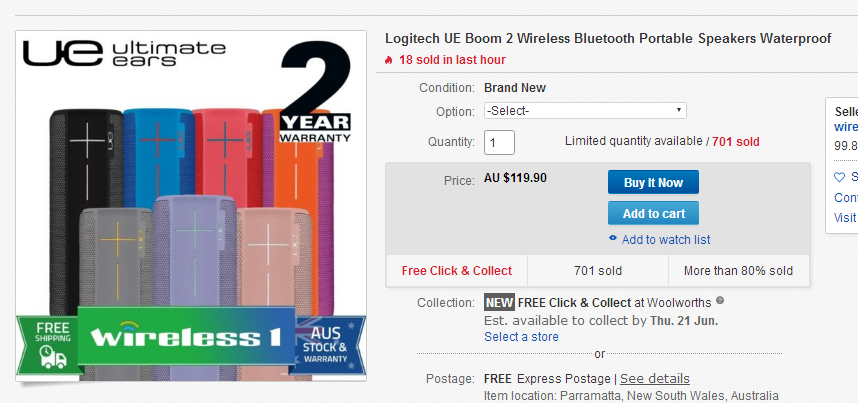Click the product image thumbnail
858x403 pixels.
click(191, 206)
